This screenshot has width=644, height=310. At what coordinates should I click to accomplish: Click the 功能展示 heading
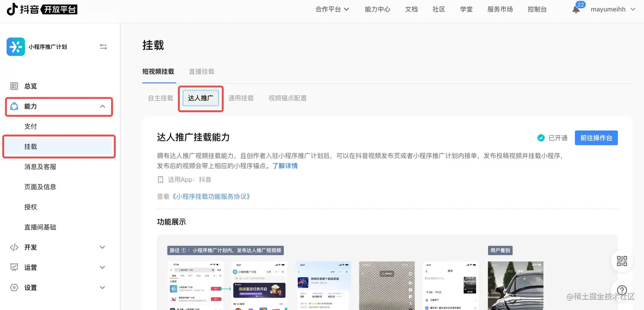click(x=171, y=222)
